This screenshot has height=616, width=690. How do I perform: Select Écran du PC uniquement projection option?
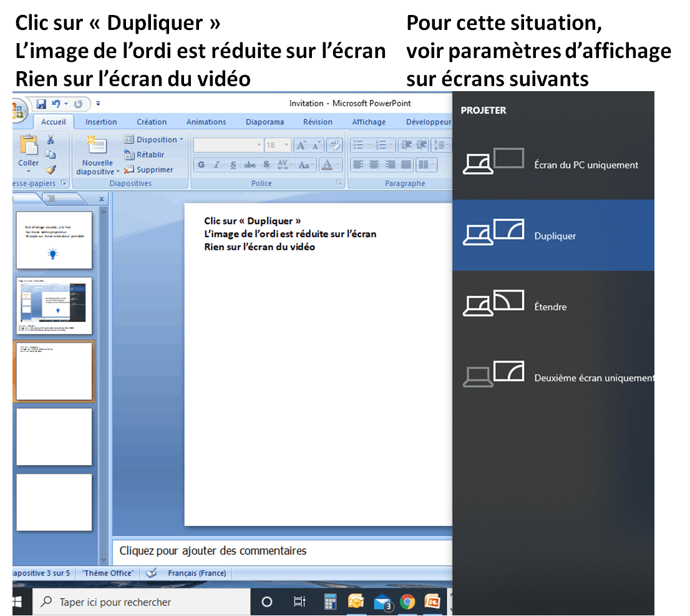[x=553, y=165]
